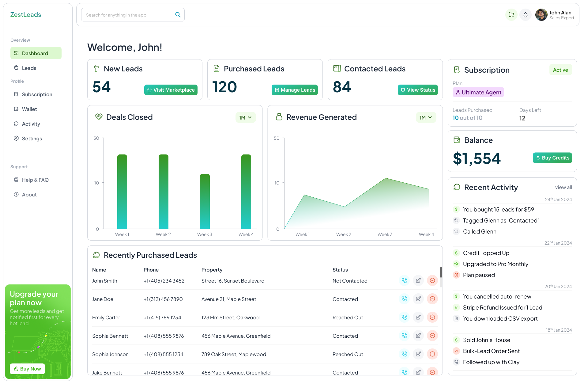Edit Sophia Bennett's lead entry
Screen dimensions: 588x384
(x=418, y=336)
